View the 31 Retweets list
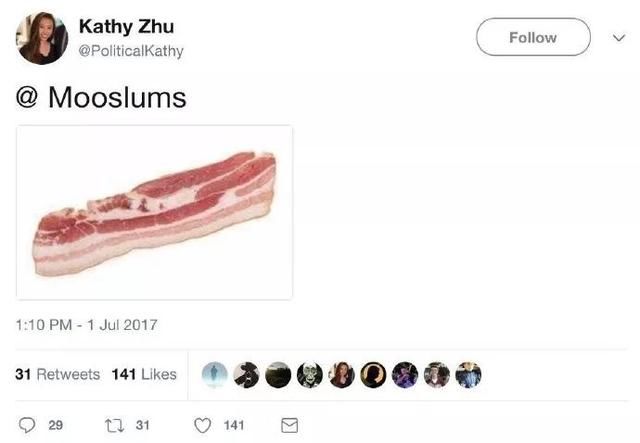Viewport: 640px width, 443px height. 58,374
